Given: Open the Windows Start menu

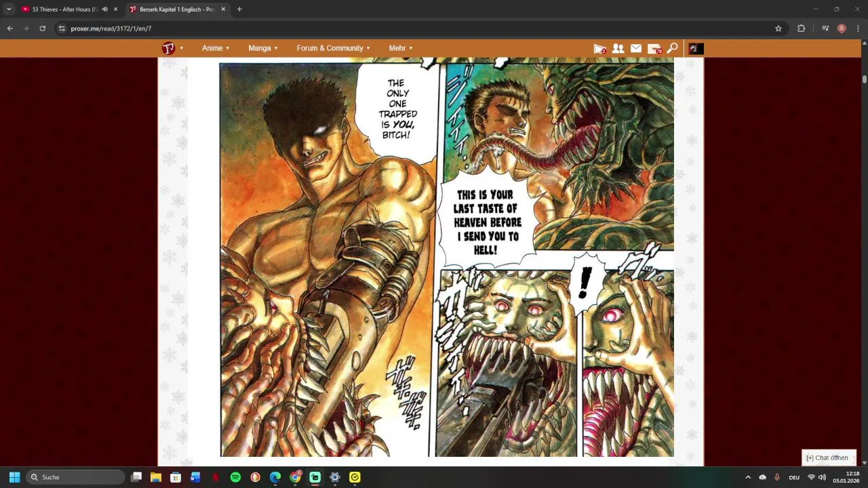Looking at the screenshot, I should (14, 477).
